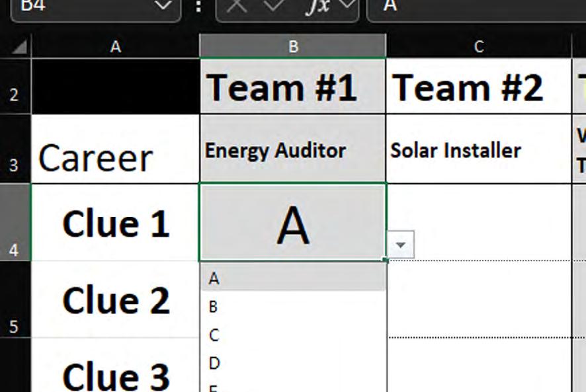586x392 pixels.
Task: Select the Team #2 cell
Action: coord(478,87)
